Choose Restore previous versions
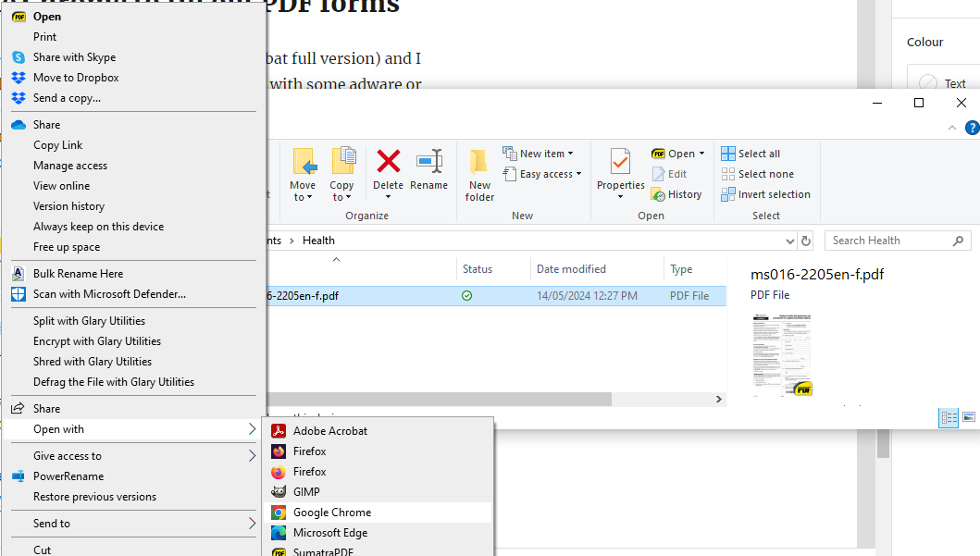This screenshot has height=556, width=980. tap(133, 498)
